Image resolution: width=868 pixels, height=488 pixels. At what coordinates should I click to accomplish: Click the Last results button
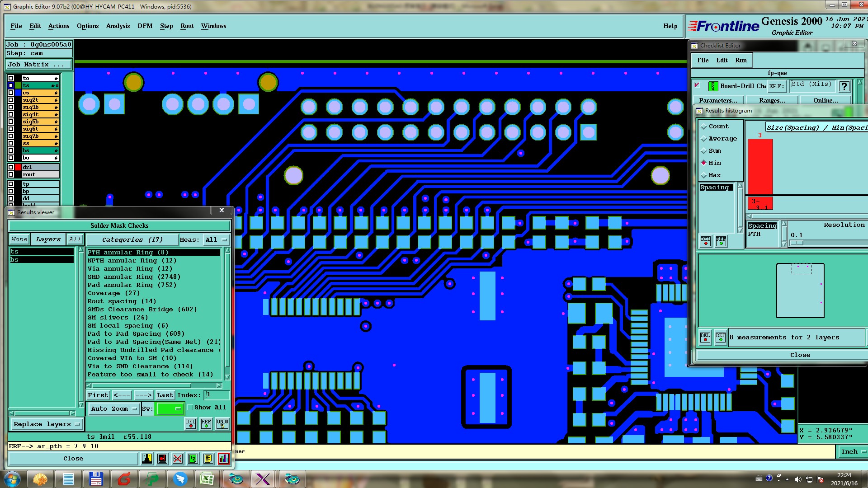pyautogui.click(x=165, y=395)
